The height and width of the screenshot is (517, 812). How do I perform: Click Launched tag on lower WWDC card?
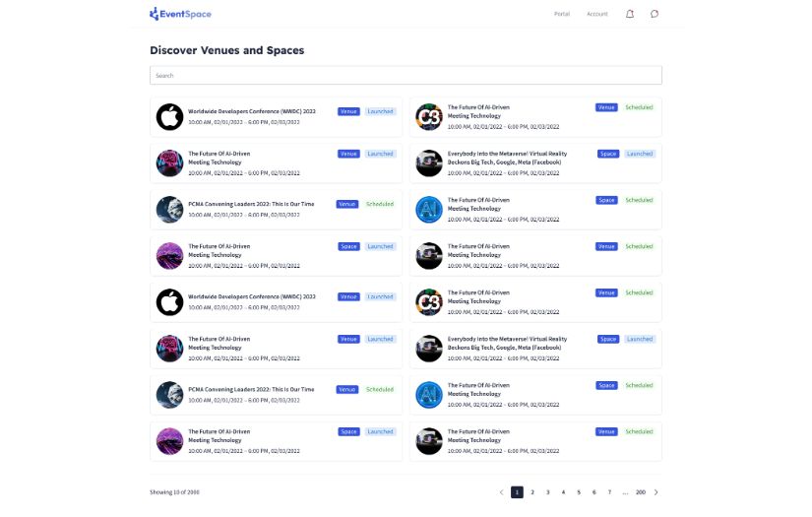(380, 296)
